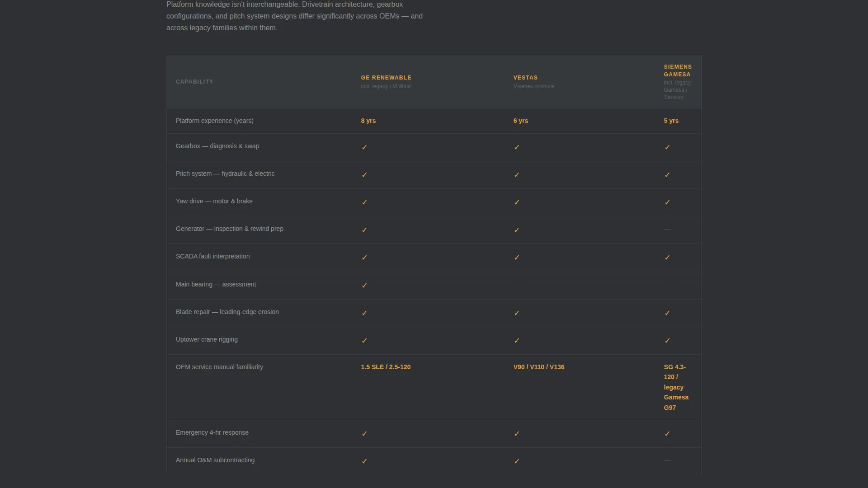Click Vestas checkmark in Annual O&M row

pos(517,461)
